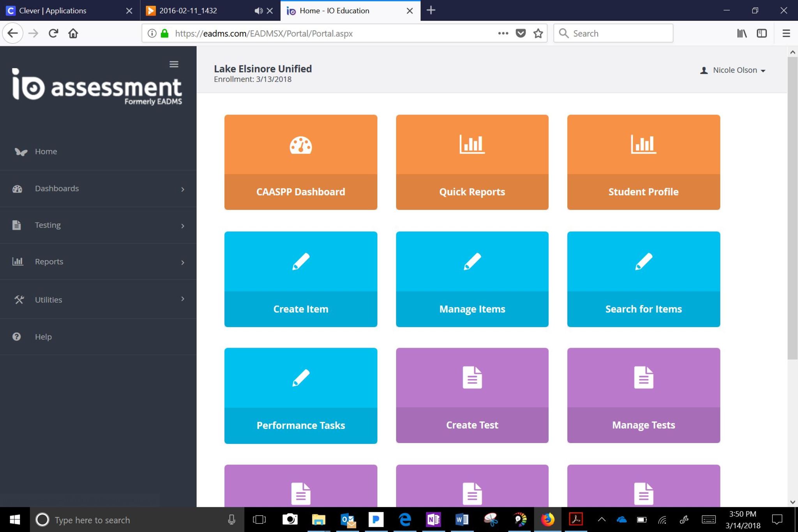Collapse sidebar with hamburger icon
The height and width of the screenshot is (532, 798).
tap(174, 64)
